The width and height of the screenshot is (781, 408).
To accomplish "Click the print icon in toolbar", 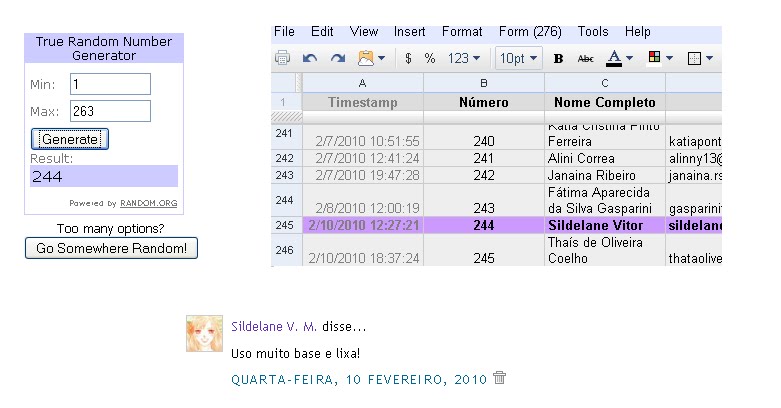I will (x=283, y=58).
